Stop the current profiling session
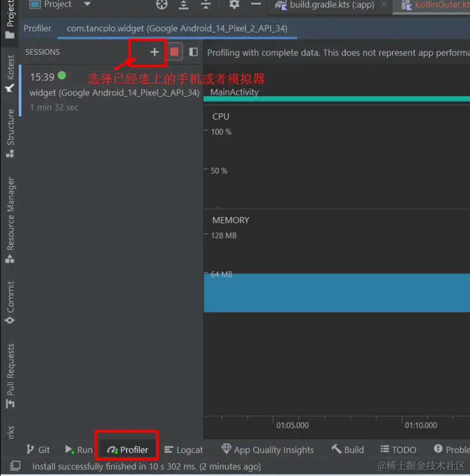Image resolution: width=470 pixels, height=476 pixels. (x=174, y=52)
